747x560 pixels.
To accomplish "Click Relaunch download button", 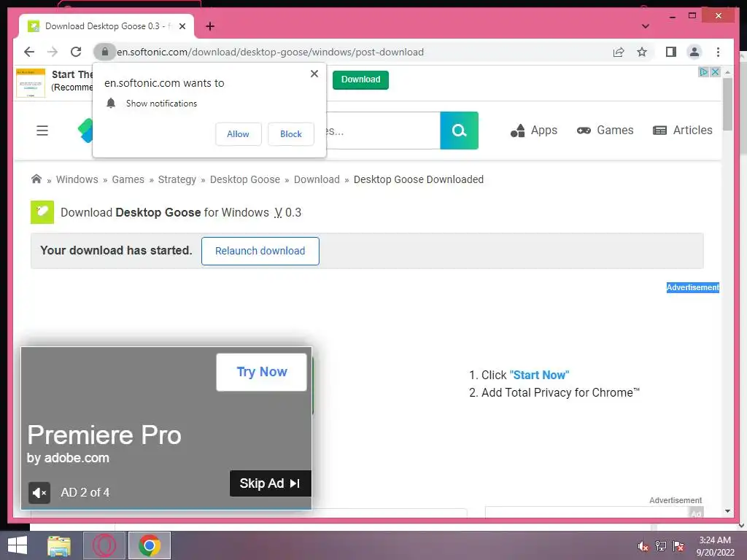I will pyautogui.click(x=260, y=251).
